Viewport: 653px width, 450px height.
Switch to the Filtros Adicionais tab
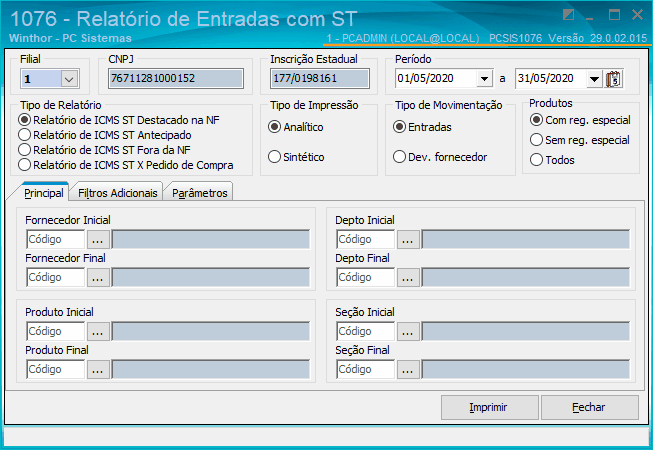pos(117,193)
